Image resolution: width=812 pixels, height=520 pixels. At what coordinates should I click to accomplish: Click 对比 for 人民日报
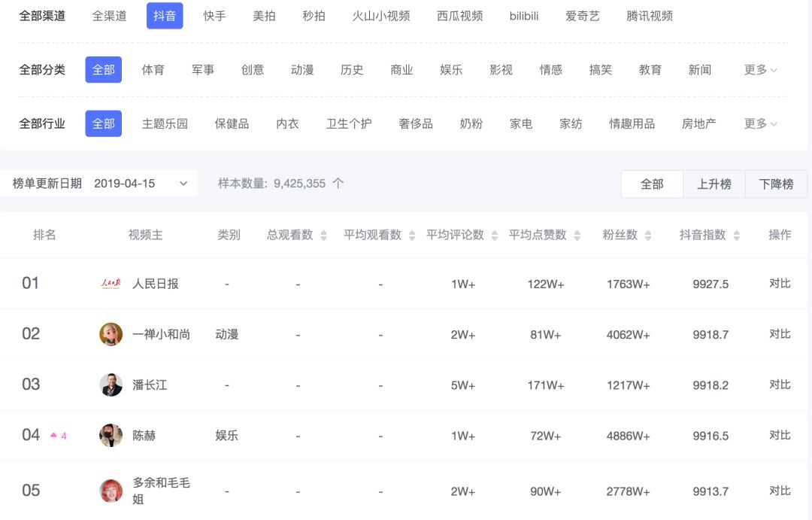tap(780, 284)
